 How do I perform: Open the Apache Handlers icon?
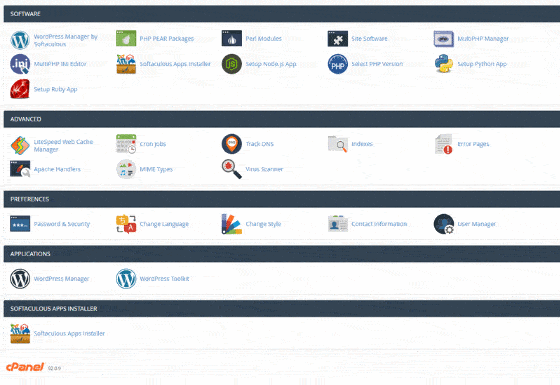[x=20, y=169]
